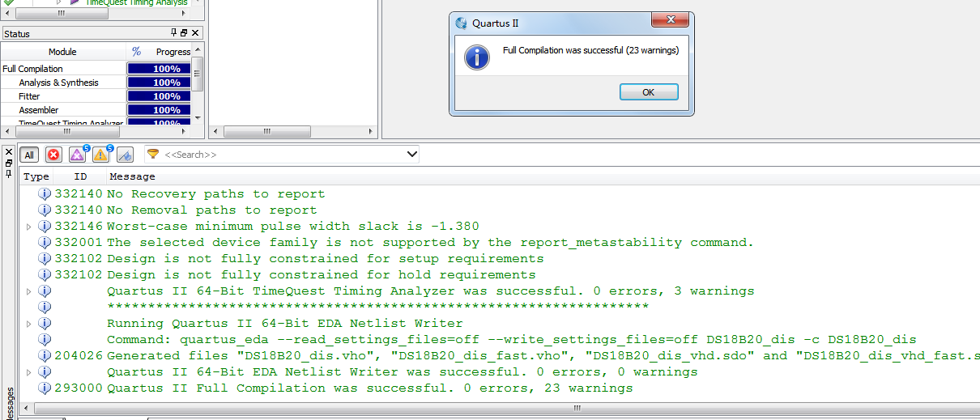Show All messages filter

[x=29, y=155]
